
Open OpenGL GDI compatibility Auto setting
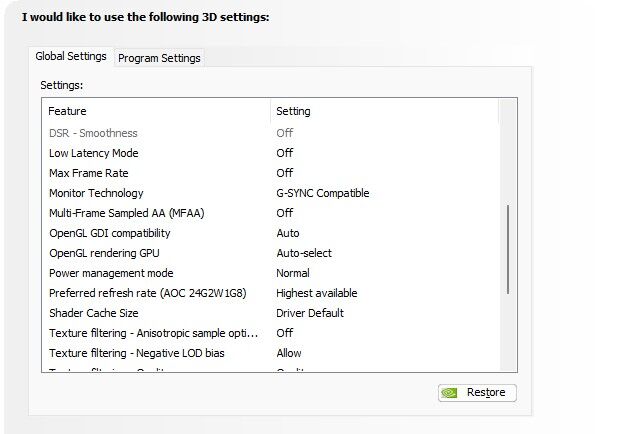click(x=288, y=233)
